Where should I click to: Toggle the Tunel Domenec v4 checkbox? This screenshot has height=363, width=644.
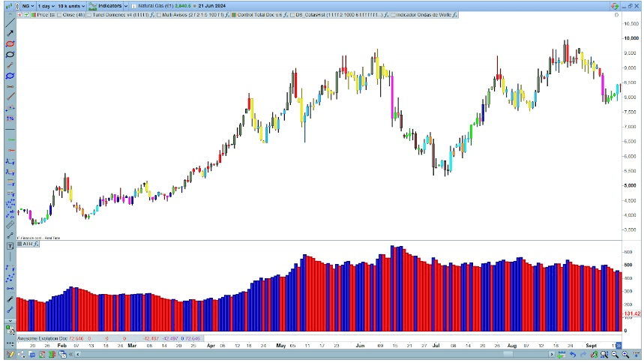pyautogui.click(x=89, y=15)
